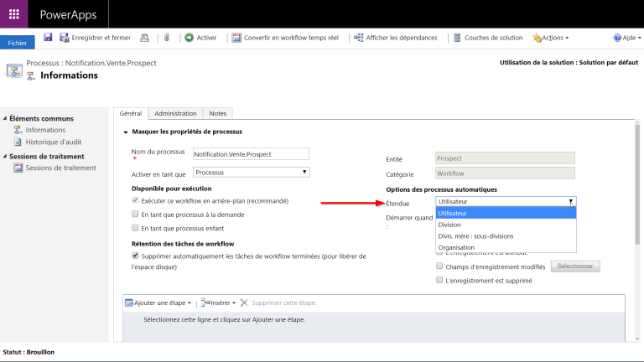Switch to the Notes tab
The image size is (644, 362).
[x=218, y=113]
